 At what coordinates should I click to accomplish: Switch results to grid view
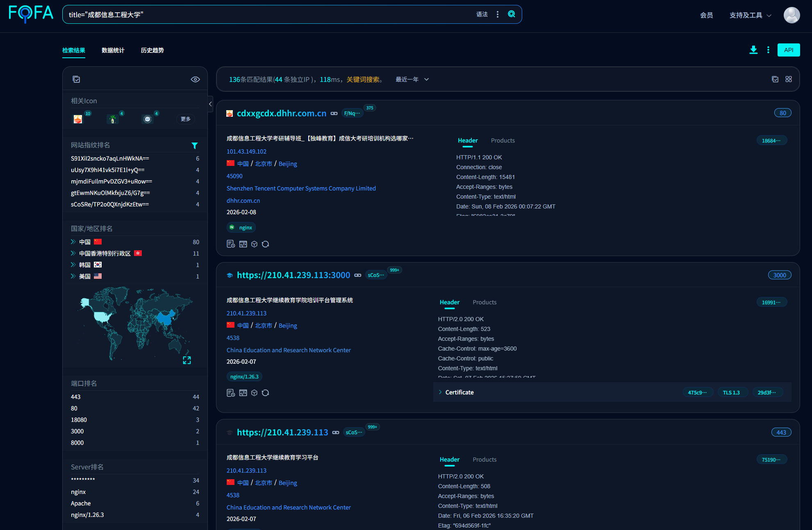(x=789, y=79)
